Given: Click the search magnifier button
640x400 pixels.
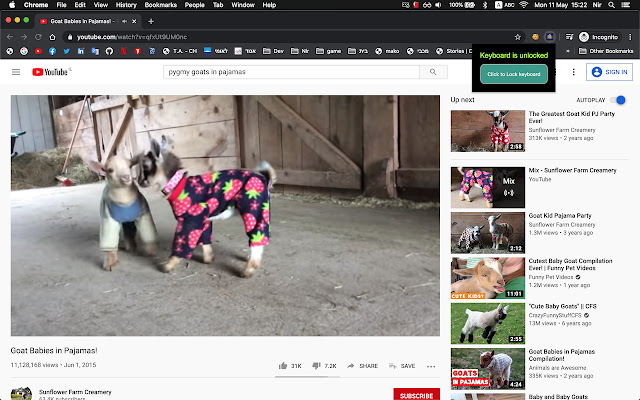Looking at the screenshot, I should coord(433,72).
